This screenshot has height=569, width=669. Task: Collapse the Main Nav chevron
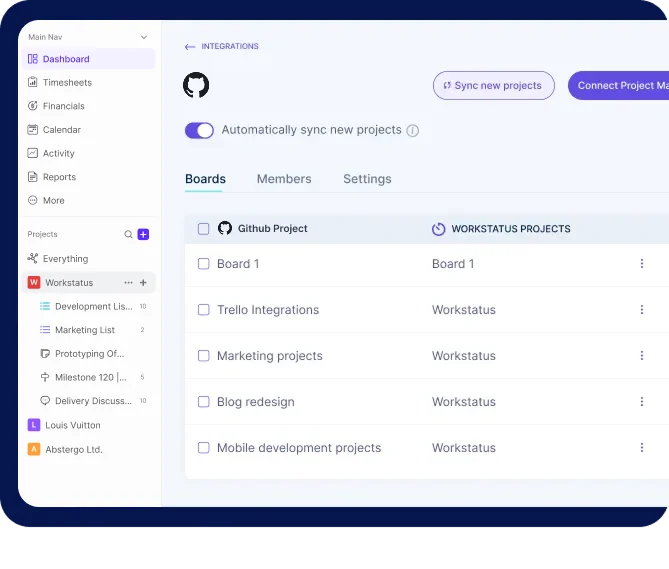(144, 37)
